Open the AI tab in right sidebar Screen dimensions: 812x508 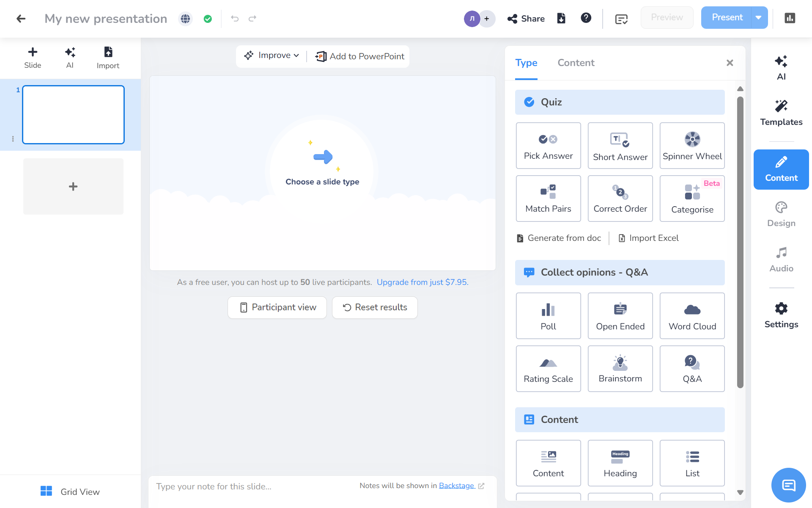click(x=781, y=68)
